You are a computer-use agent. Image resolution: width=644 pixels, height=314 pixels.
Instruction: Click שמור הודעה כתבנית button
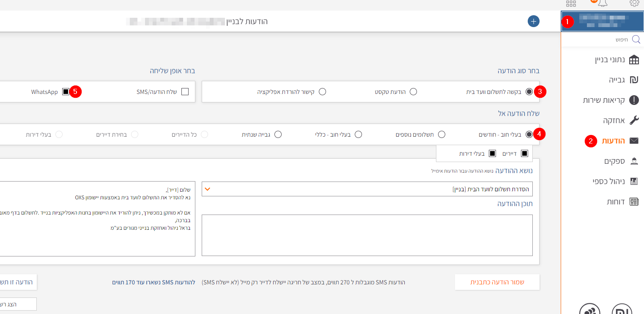497,282
